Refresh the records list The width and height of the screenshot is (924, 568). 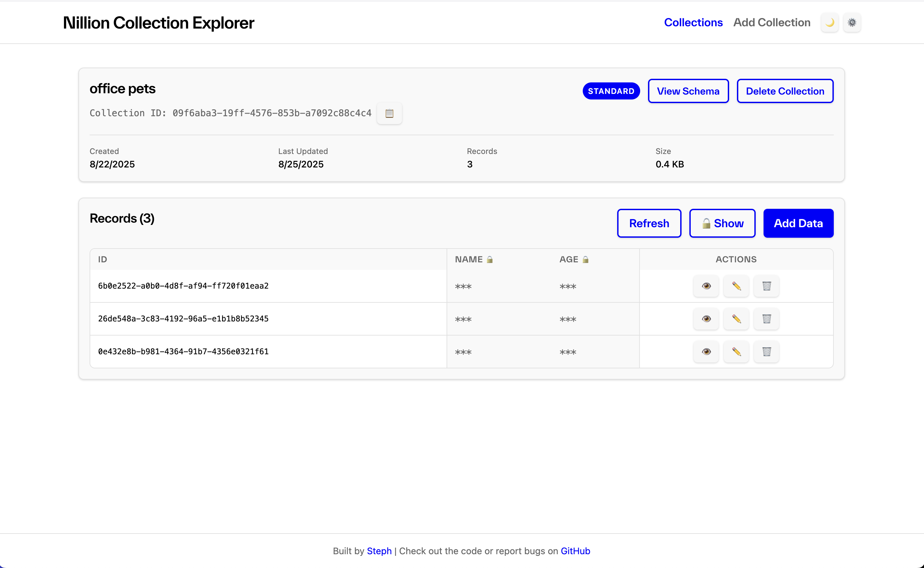649,223
